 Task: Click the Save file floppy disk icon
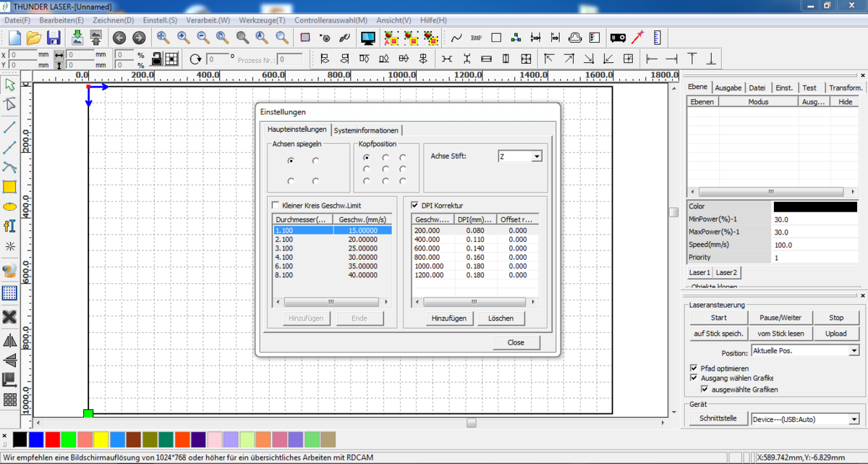(54, 38)
